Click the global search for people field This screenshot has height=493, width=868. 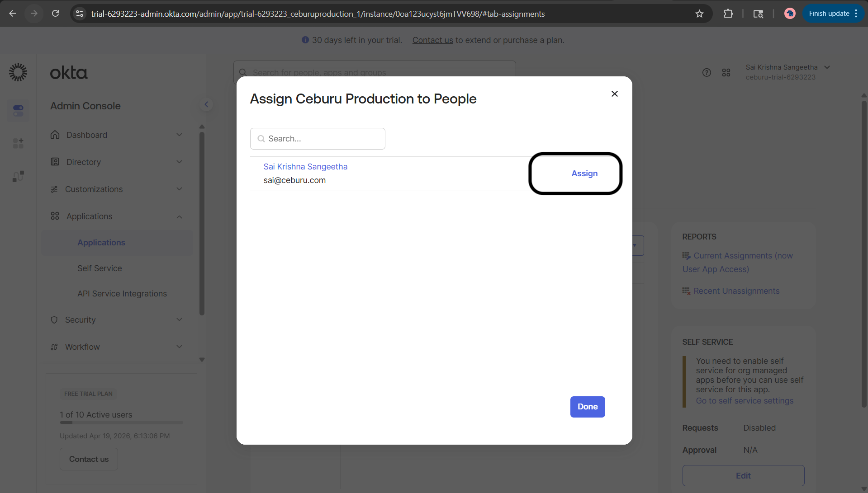tap(375, 72)
